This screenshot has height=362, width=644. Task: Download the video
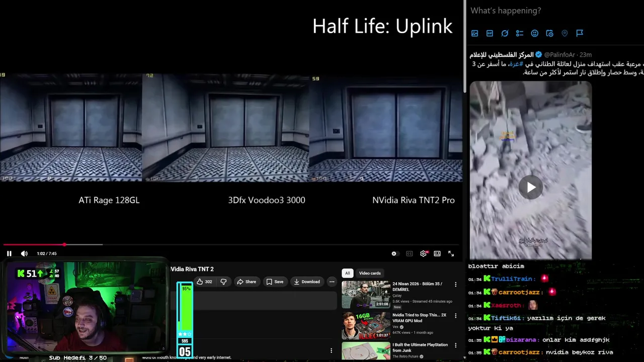pos(307,282)
